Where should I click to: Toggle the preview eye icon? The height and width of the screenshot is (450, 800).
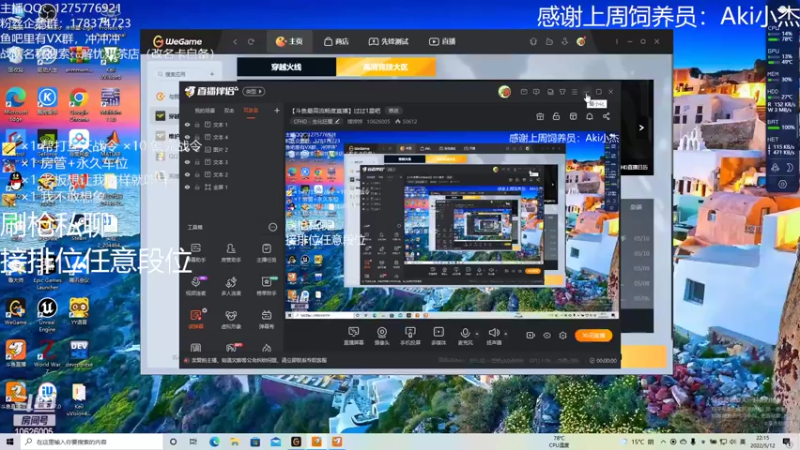tap(547, 335)
